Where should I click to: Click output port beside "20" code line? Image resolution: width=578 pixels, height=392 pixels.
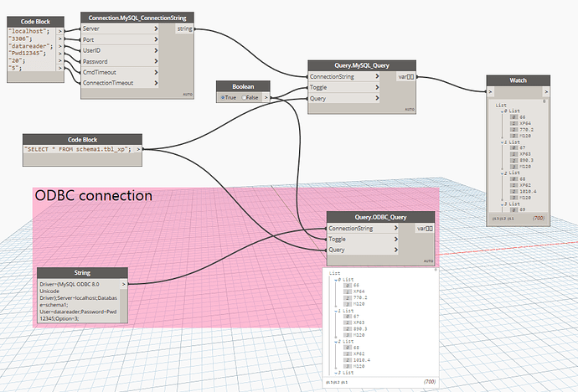tap(59, 61)
